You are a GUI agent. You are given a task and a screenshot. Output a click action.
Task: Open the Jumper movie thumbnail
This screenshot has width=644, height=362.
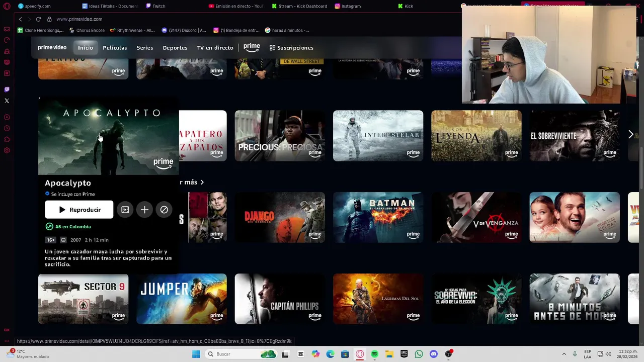point(182,299)
